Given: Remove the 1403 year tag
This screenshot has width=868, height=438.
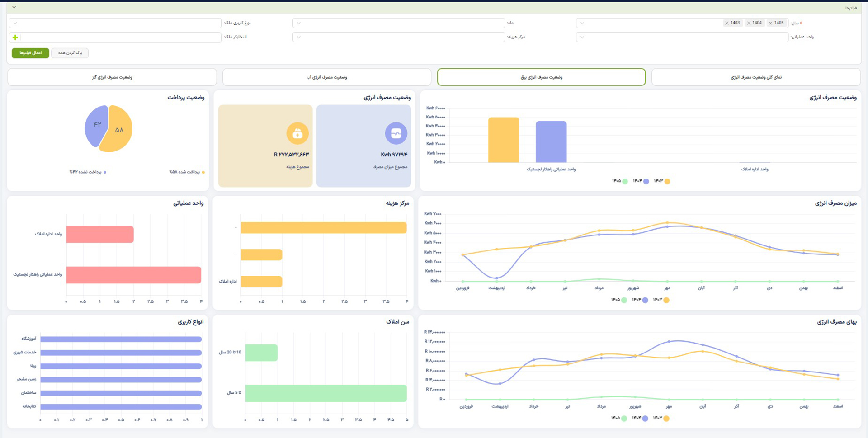Looking at the screenshot, I should coord(727,23).
